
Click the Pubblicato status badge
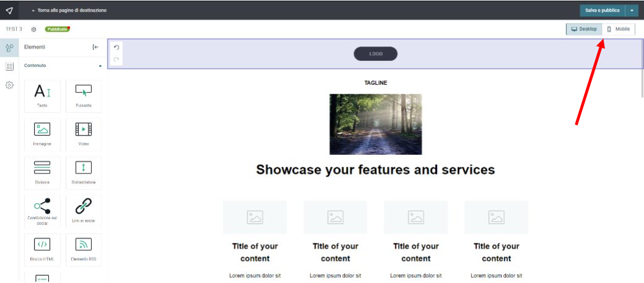point(58,29)
